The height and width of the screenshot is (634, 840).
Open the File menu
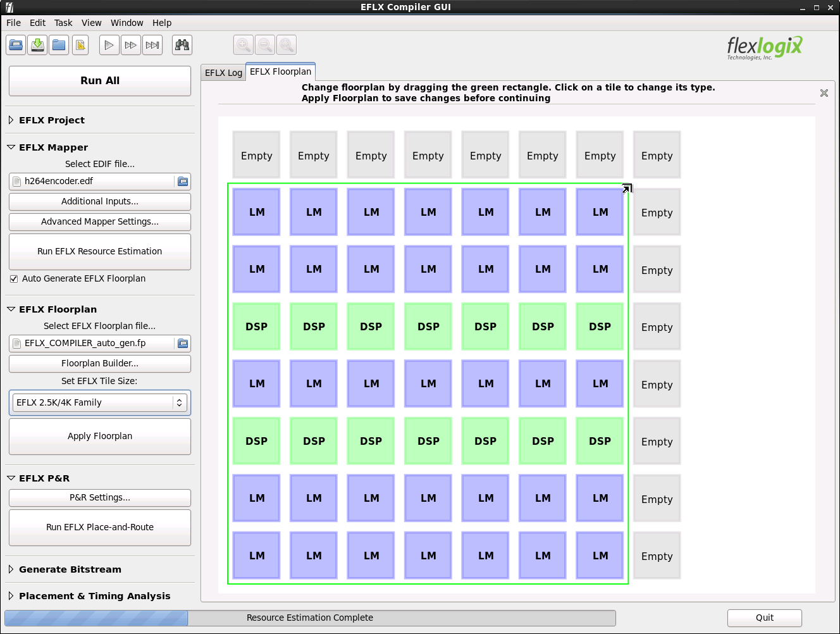click(x=13, y=23)
